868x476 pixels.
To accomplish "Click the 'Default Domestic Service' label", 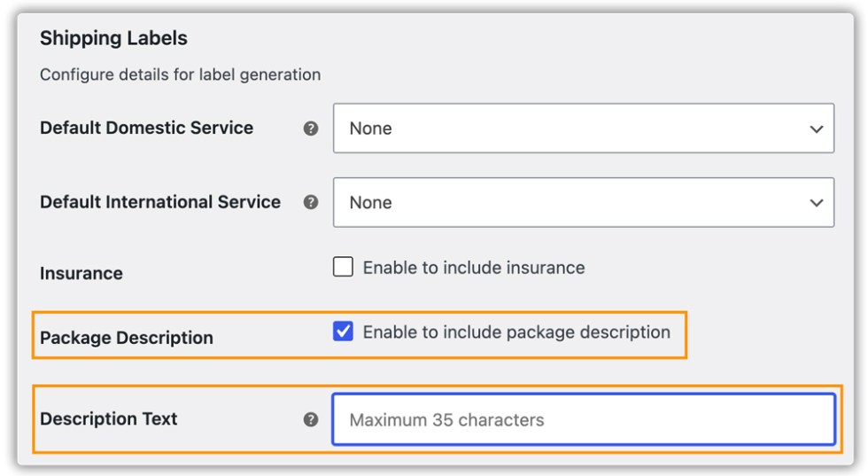I will click(147, 128).
